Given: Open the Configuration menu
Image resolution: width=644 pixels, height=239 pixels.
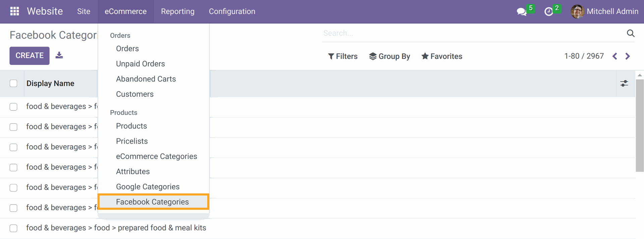Looking at the screenshot, I should [x=232, y=11].
